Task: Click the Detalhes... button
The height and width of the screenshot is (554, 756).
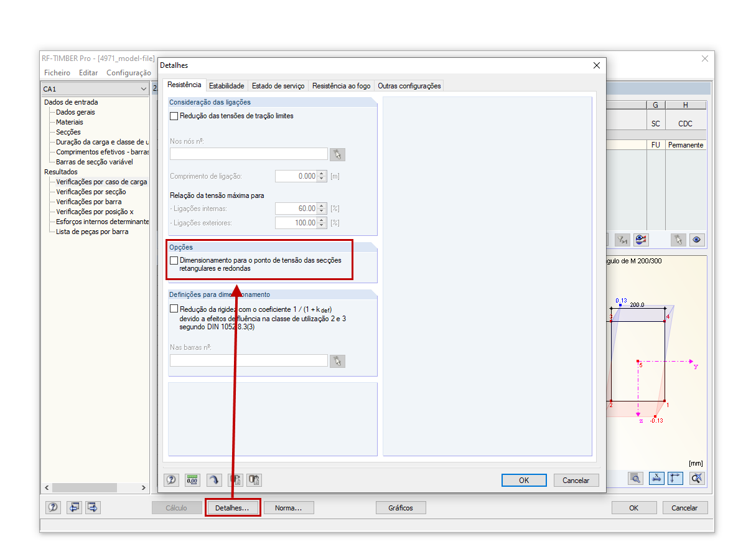Action: pos(232,507)
